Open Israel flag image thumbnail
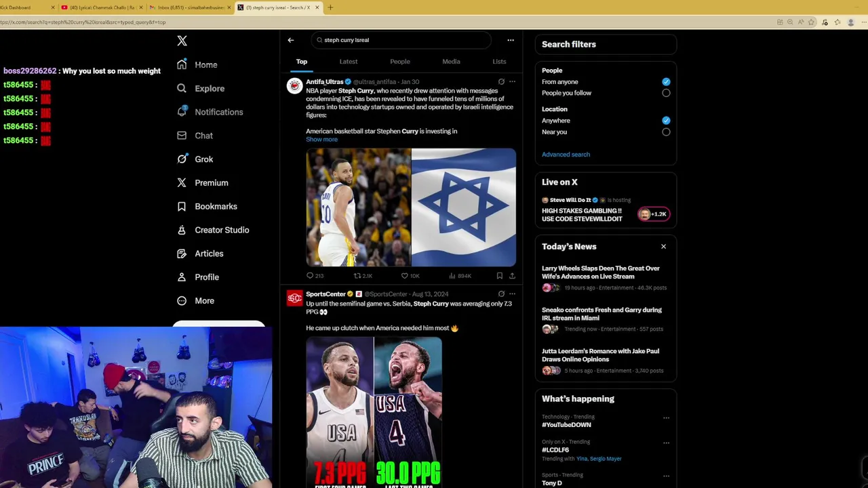The width and height of the screenshot is (868, 488). (x=464, y=207)
